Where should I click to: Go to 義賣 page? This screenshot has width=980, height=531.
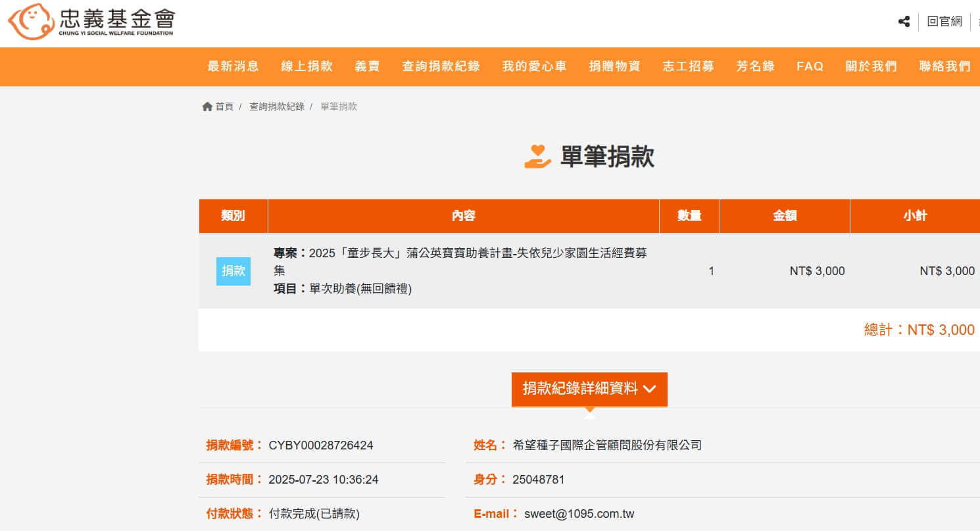tap(367, 66)
